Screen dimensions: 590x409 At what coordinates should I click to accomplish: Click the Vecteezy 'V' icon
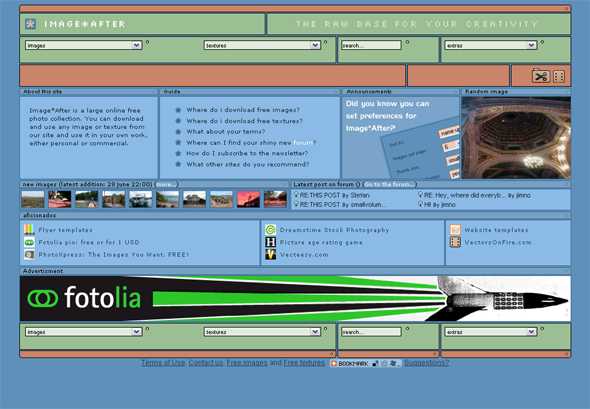point(271,255)
